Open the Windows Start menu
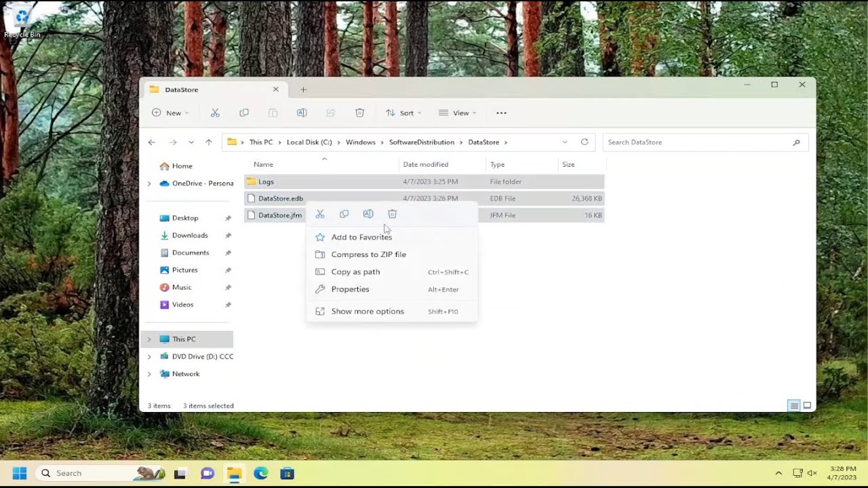This screenshot has height=488, width=868. click(x=20, y=473)
